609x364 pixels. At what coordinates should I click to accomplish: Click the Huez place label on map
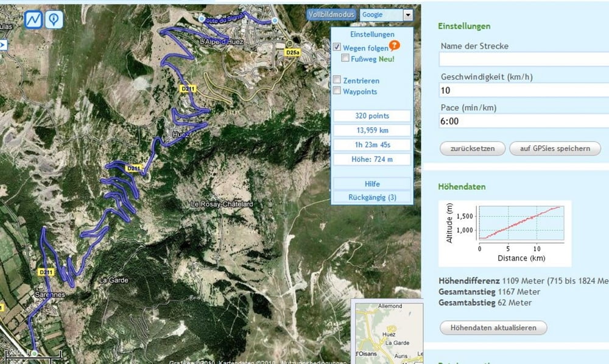click(181, 135)
